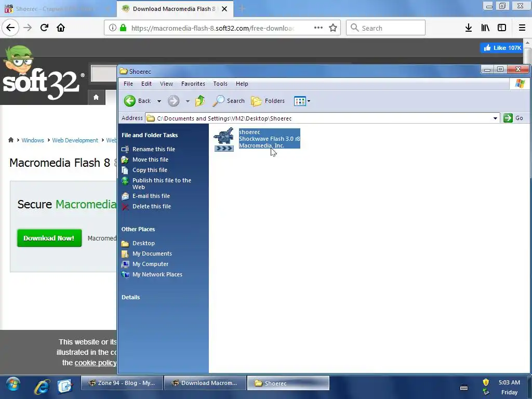The image size is (532, 399).
Task: Click the Web Development breadcrumb link
Action: (75, 140)
